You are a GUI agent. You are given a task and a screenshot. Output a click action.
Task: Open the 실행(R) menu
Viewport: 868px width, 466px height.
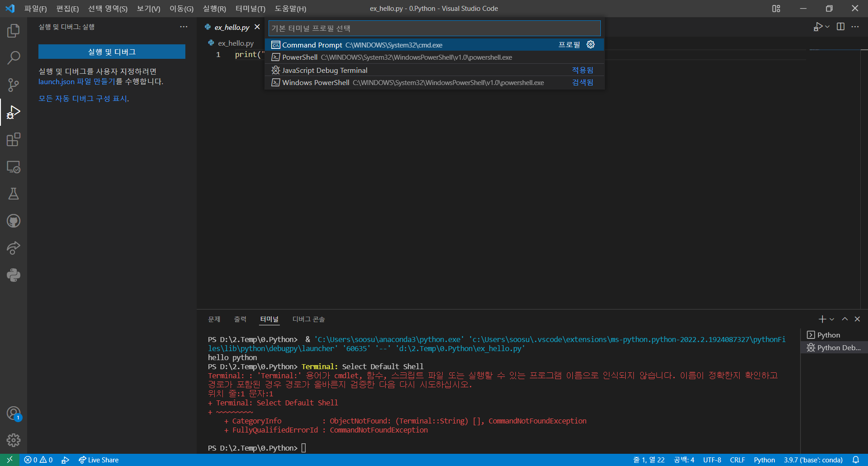[x=214, y=9]
